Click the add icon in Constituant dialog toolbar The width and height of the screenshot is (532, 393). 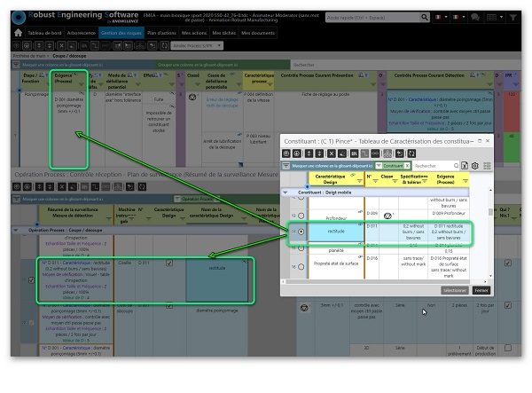coord(286,153)
